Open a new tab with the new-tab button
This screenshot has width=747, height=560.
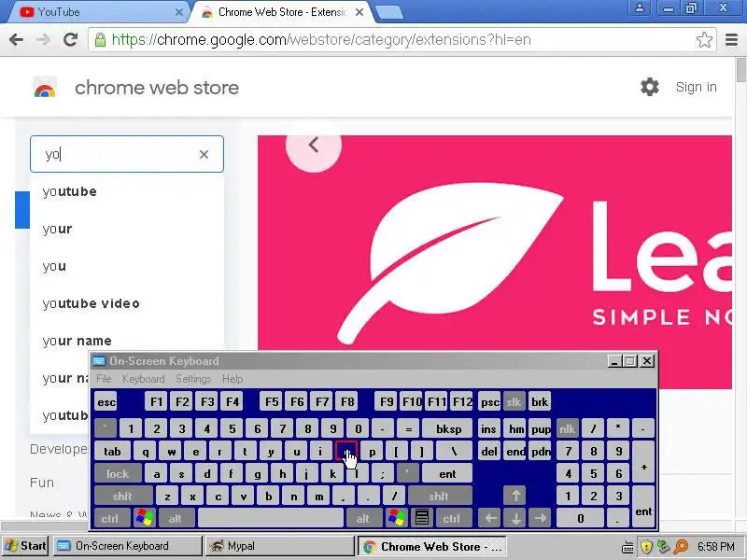coord(389,13)
